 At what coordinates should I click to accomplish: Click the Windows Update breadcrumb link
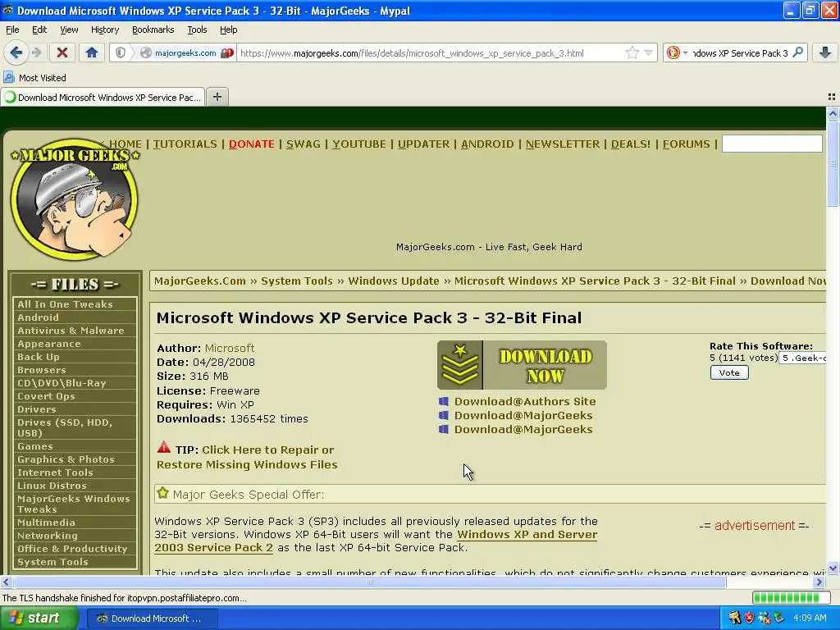click(394, 281)
